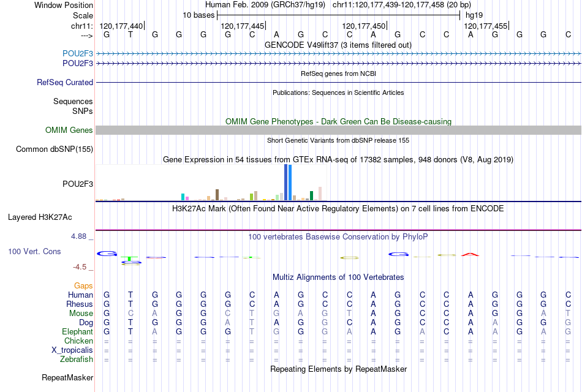Click the cyan bar in the GTEx expression chart

pos(183,197)
